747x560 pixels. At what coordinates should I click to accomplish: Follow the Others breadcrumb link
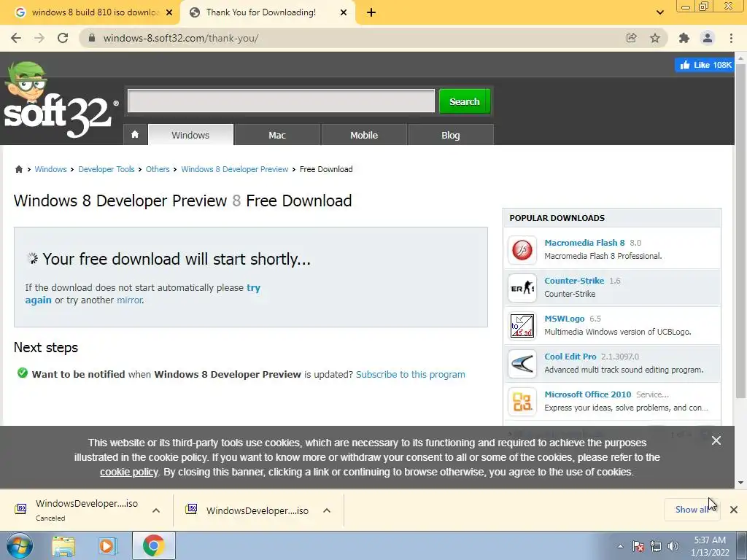tap(158, 169)
